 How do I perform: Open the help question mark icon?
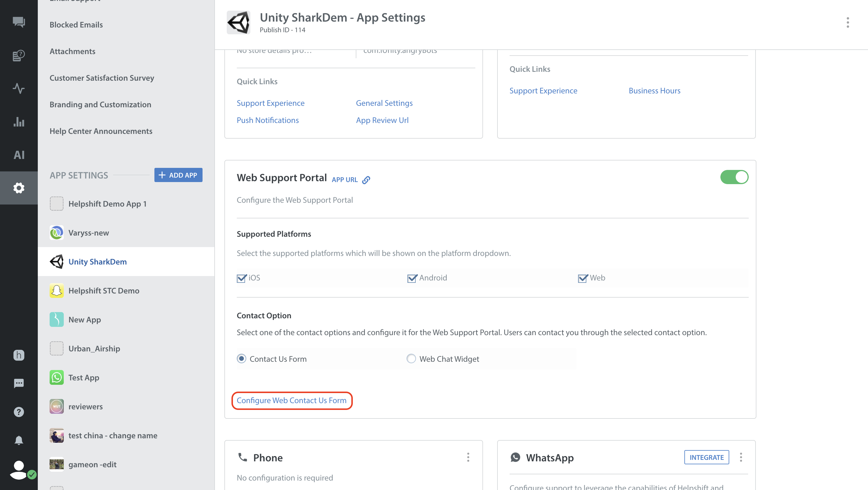pos(19,412)
